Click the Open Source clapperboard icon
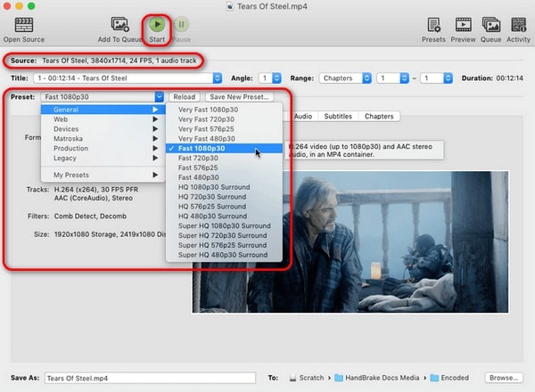Screen dimensions: 535x392 (24, 25)
